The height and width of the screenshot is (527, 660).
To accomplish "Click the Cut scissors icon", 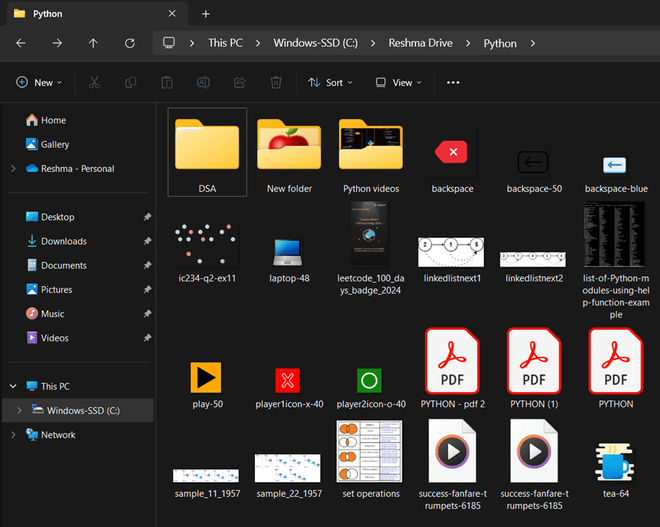I will 94,83.
